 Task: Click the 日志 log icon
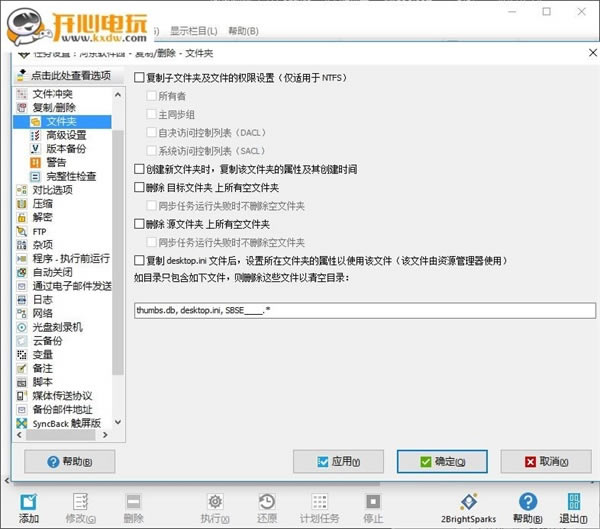click(x=22, y=300)
